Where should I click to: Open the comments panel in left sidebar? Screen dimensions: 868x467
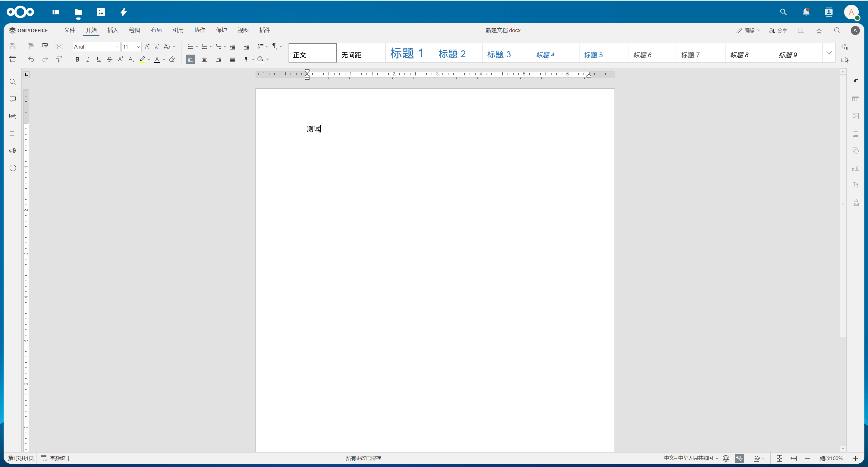point(12,99)
